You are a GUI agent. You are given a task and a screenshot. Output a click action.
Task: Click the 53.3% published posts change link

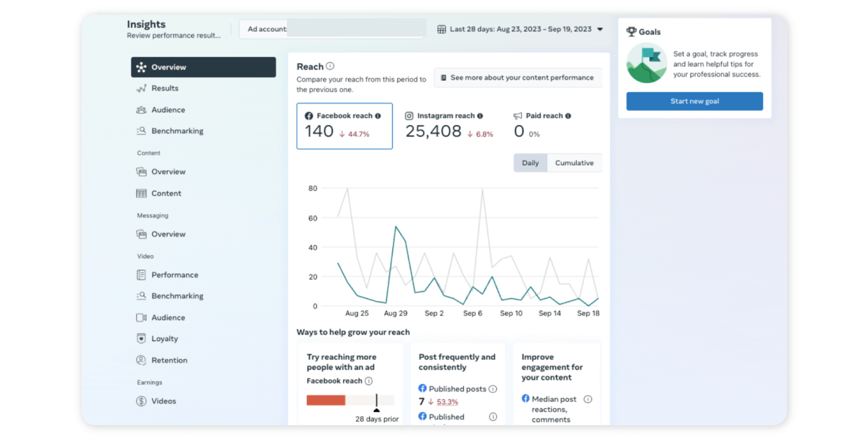tap(447, 402)
